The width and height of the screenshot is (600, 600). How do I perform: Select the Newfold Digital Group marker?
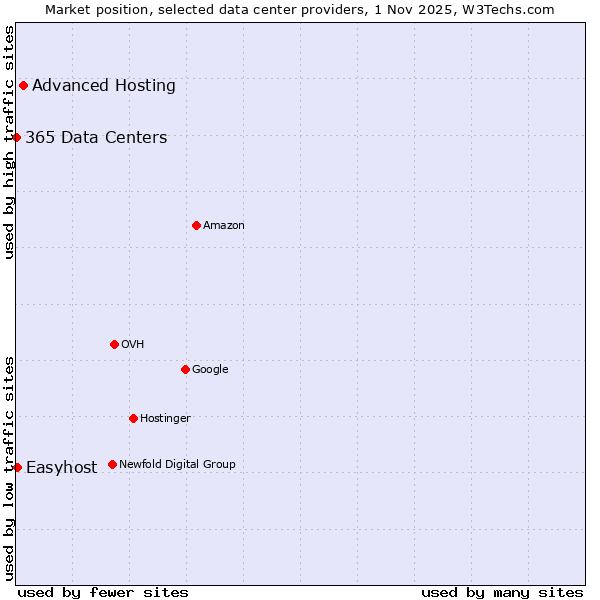click(112, 464)
